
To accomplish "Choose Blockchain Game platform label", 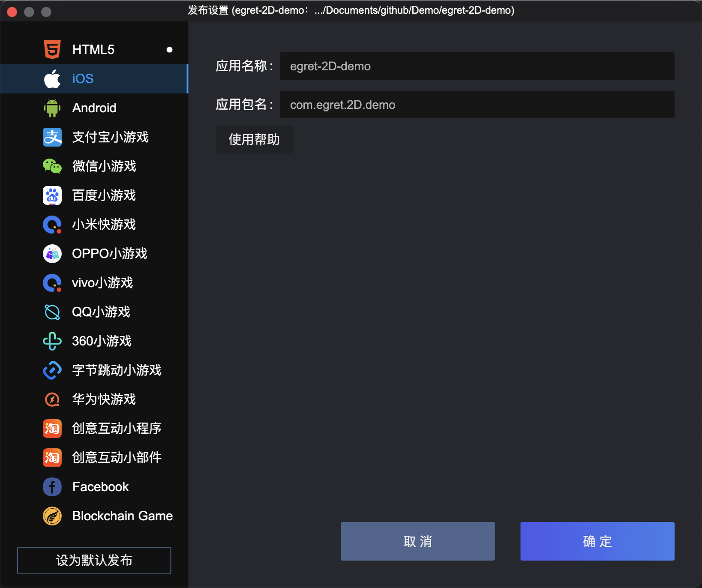I will tap(123, 516).
